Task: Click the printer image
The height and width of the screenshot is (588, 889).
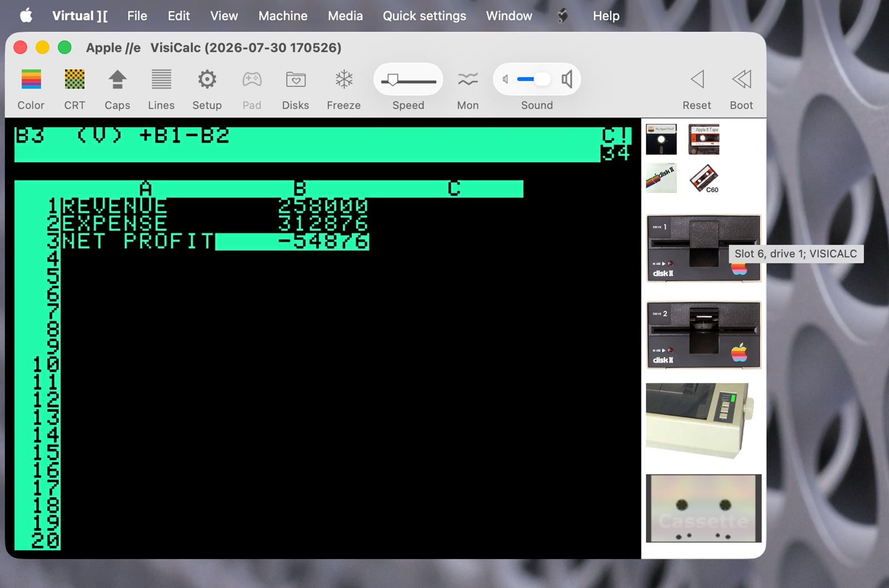Action: click(x=701, y=421)
